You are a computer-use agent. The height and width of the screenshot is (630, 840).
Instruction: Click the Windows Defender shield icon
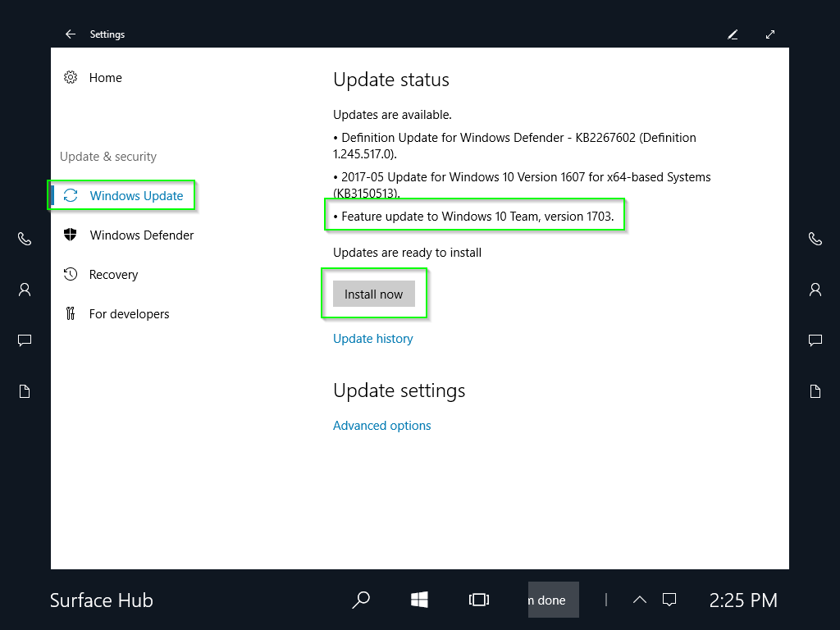click(71, 235)
